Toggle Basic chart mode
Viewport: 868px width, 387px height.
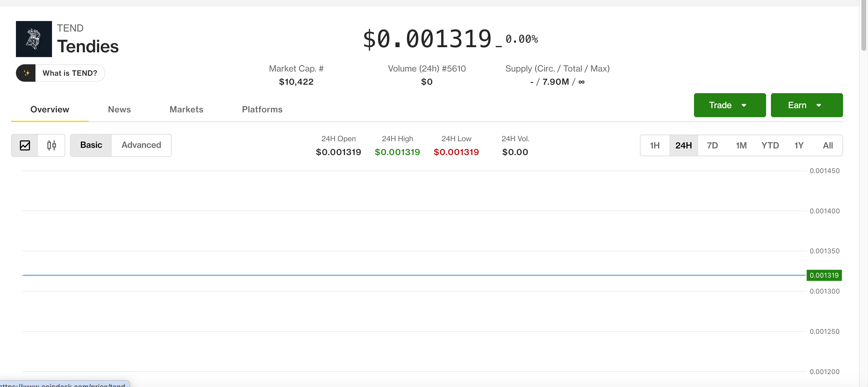tap(91, 145)
